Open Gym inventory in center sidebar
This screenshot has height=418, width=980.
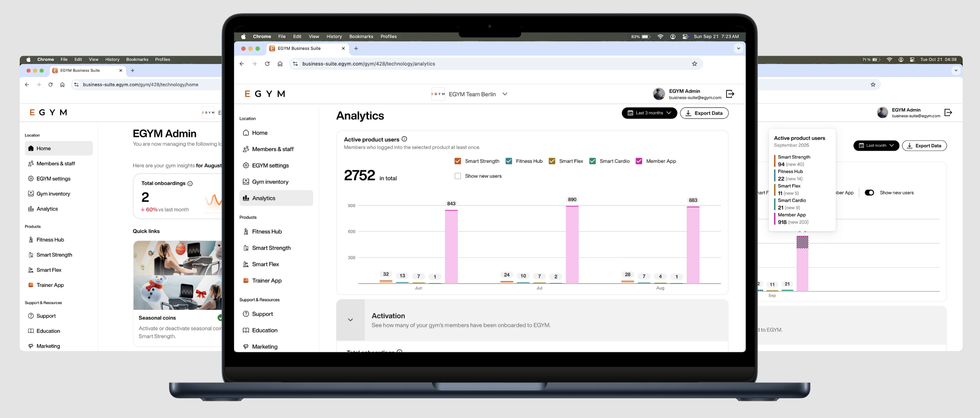[270, 182]
